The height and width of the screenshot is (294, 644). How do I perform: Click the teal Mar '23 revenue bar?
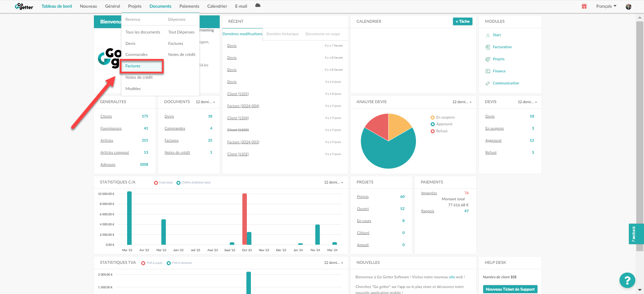129,218
